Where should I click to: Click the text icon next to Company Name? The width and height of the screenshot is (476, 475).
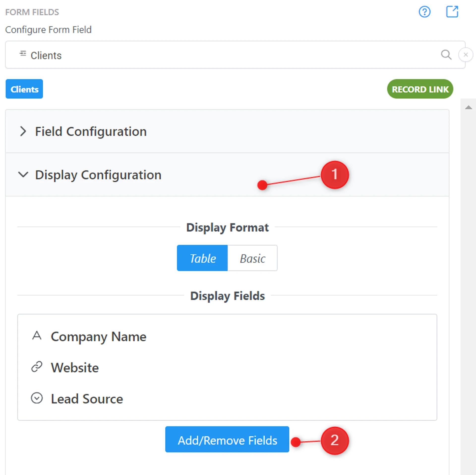tap(37, 336)
